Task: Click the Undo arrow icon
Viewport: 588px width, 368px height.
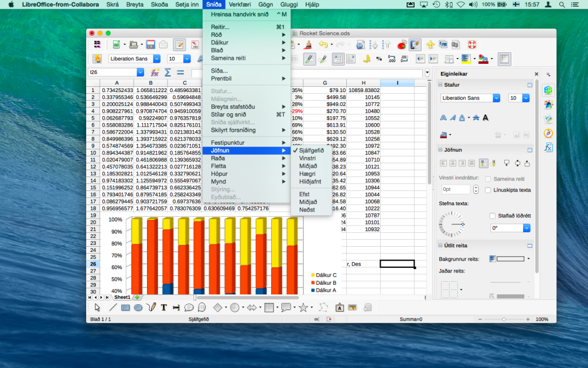Action: (x=323, y=45)
